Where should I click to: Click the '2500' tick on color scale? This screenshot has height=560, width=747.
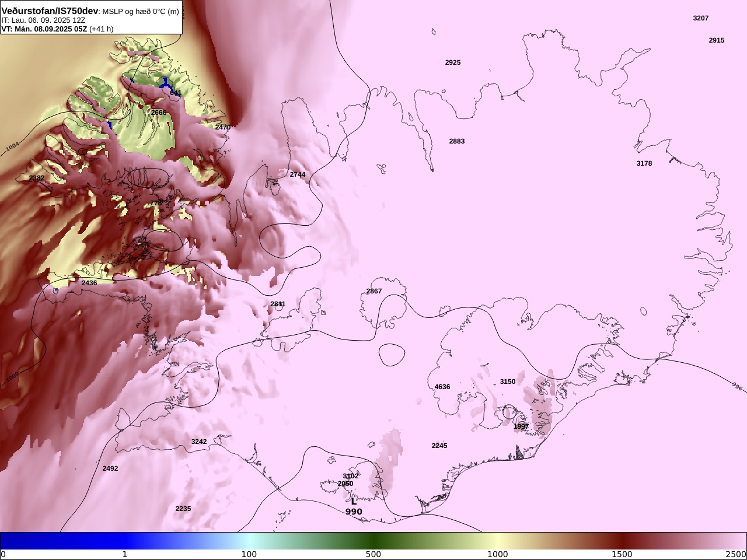(x=737, y=554)
